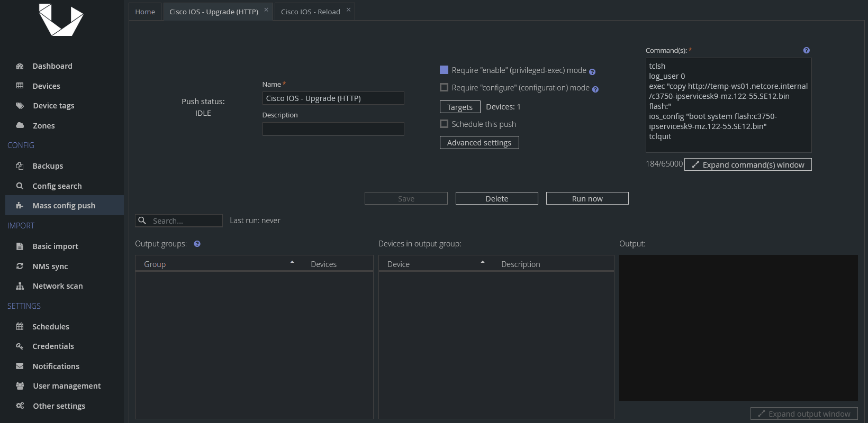
Task: Click the magnifier icon in the search box
Action: (x=142, y=220)
